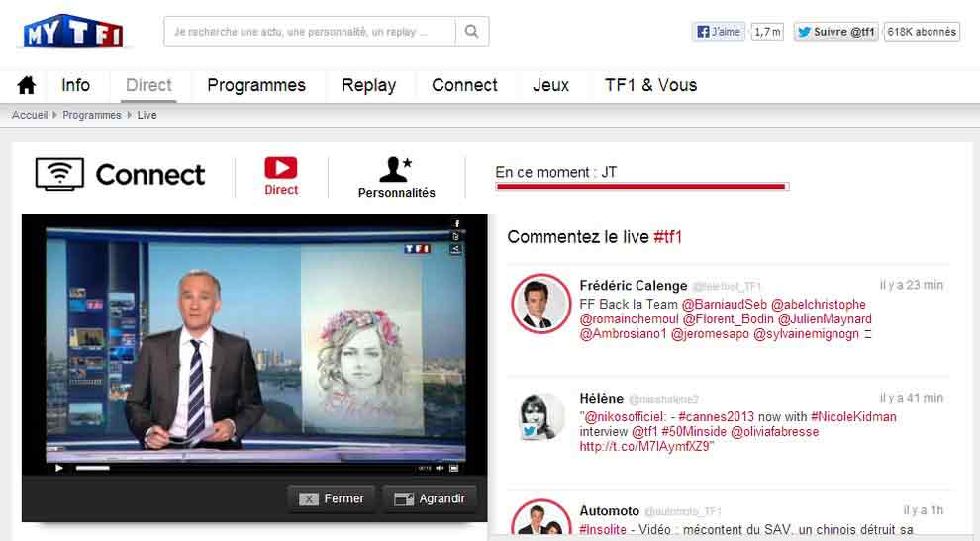Open the Connect menu item

464,85
